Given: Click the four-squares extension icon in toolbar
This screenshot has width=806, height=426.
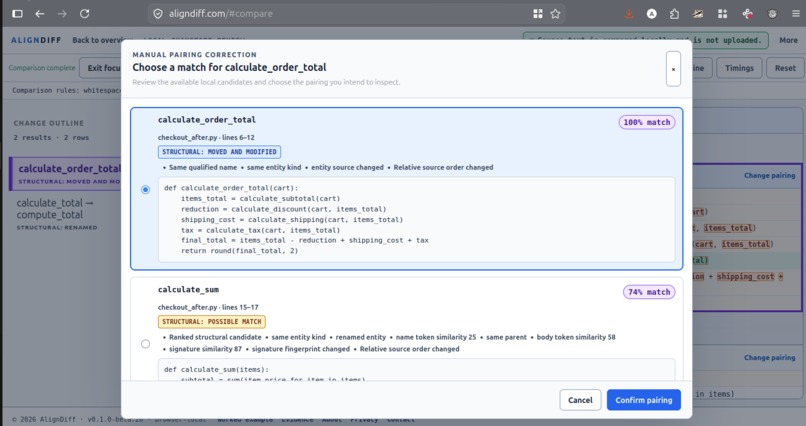Looking at the screenshot, I should click(x=722, y=14).
